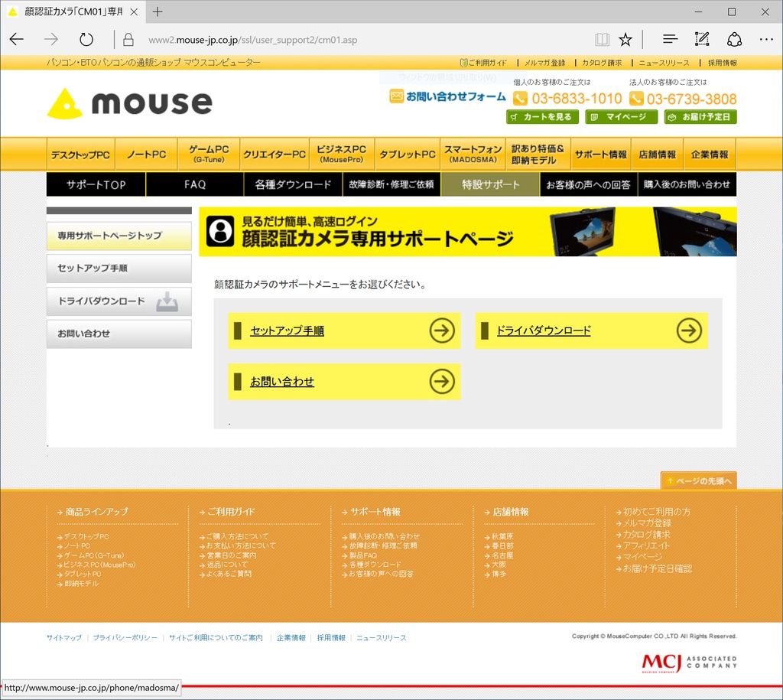This screenshot has width=783, height=700.
Task: Open reading view book icon
Action: (x=603, y=40)
